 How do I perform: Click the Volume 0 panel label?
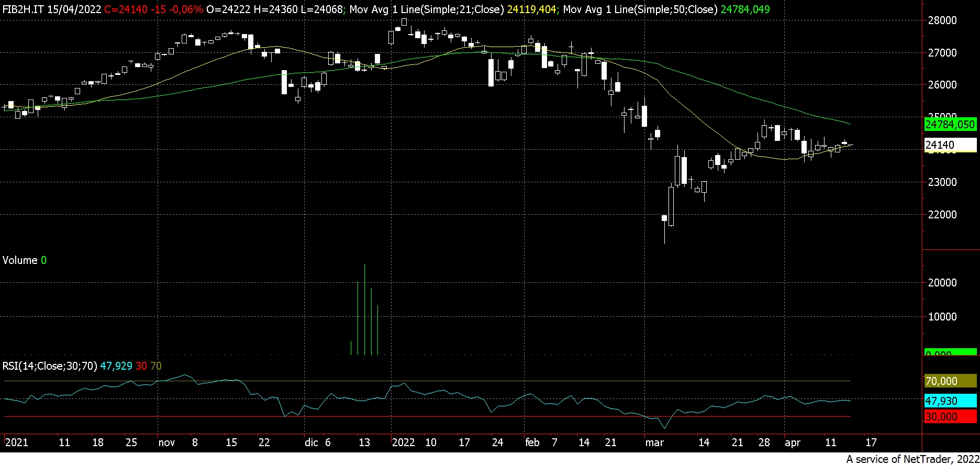point(24,260)
